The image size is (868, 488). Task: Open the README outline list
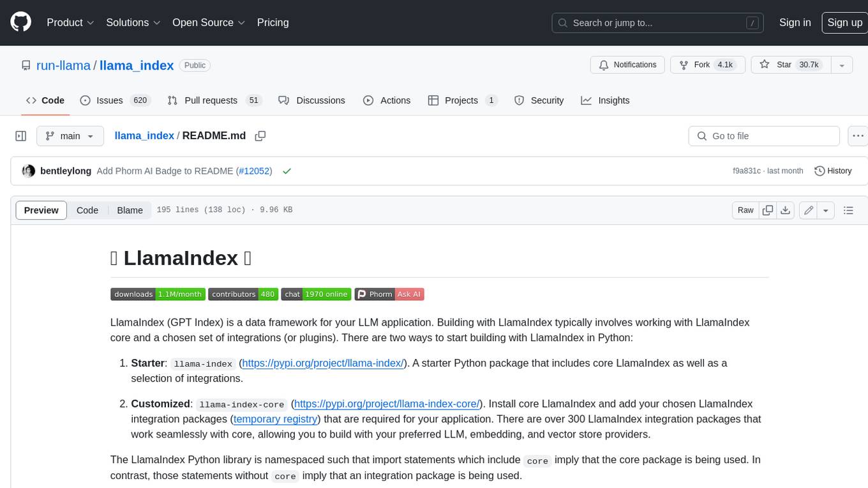click(x=848, y=210)
